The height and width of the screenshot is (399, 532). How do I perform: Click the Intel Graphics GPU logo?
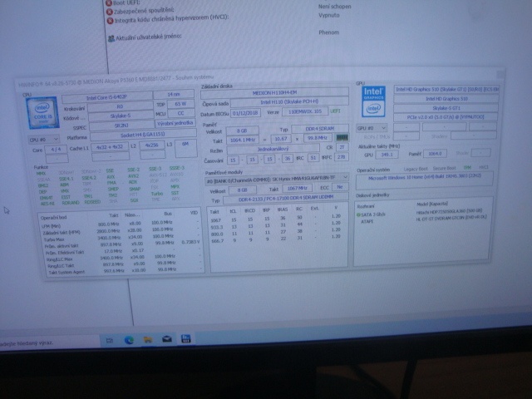pyautogui.click(x=373, y=101)
